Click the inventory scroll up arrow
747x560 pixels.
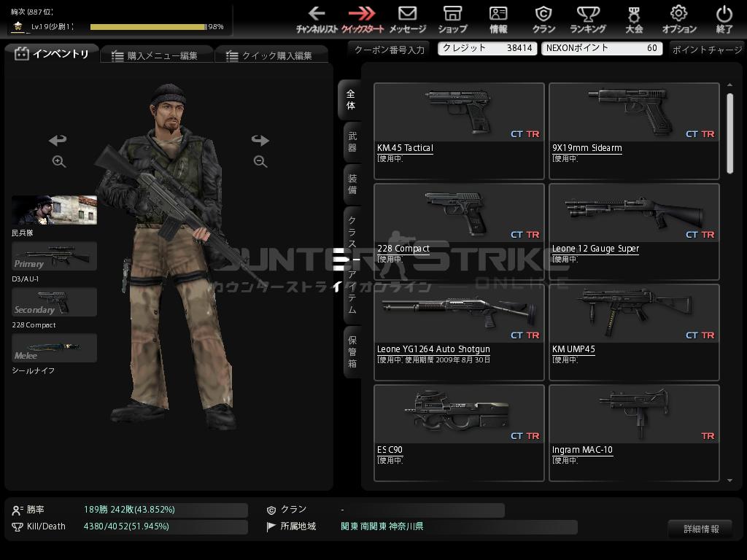coord(729,85)
